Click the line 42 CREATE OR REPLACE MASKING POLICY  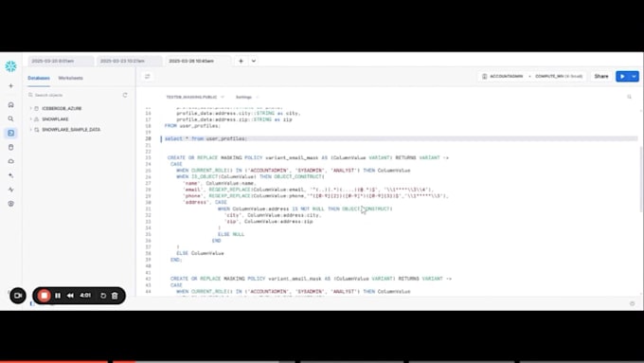[311, 279]
